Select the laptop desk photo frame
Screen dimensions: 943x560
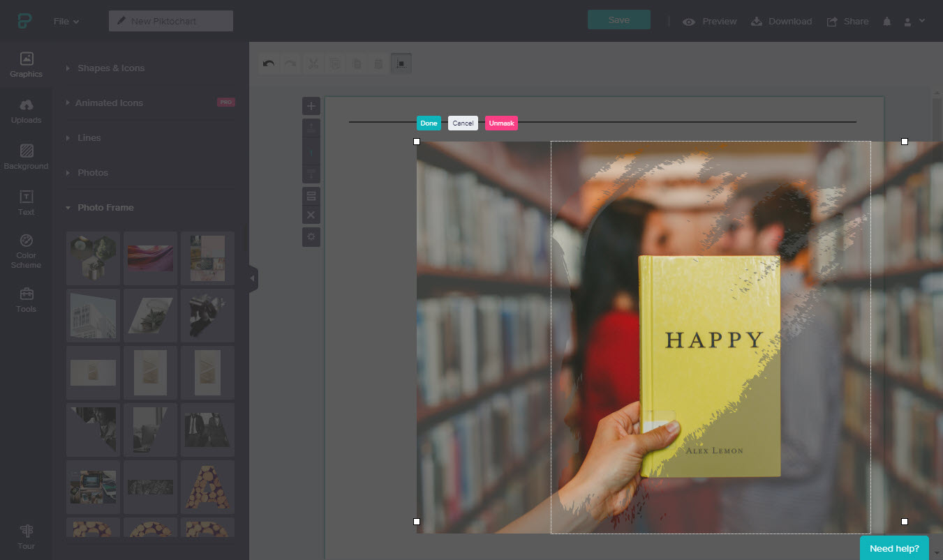click(x=94, y=487)
